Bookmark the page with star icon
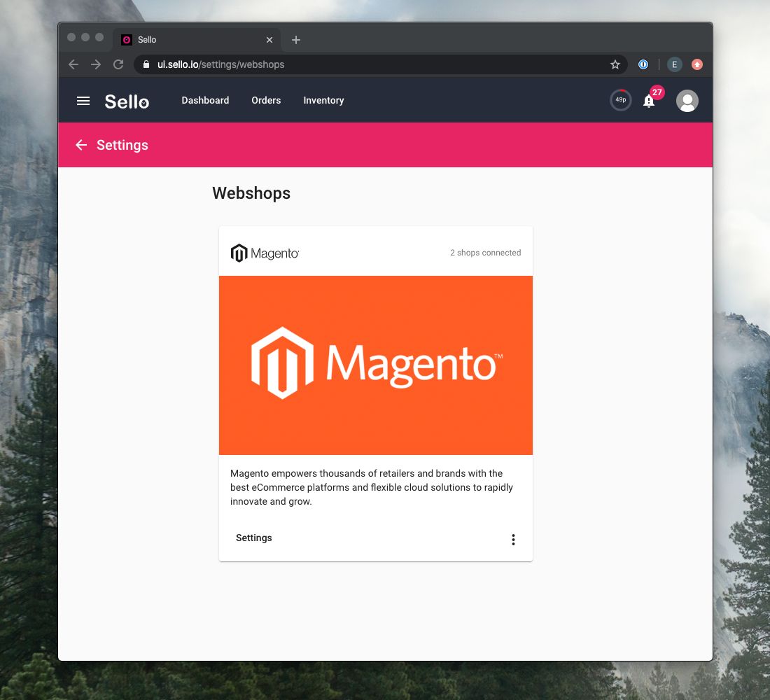Image resolution: width=770 pixels, height=700 pixels. point(615,64)
